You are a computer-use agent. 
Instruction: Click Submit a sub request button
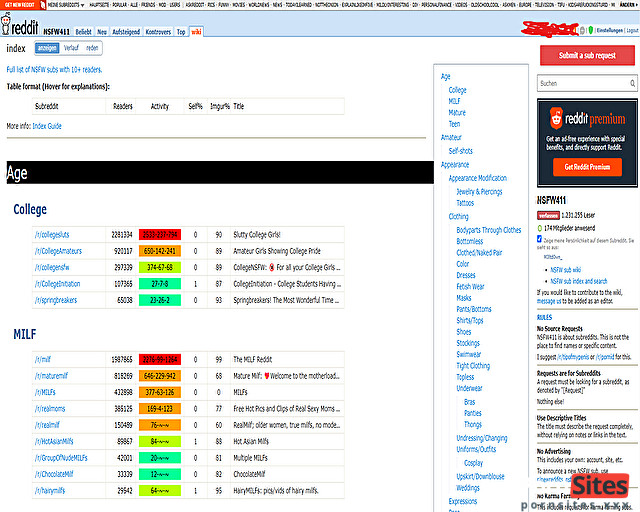tap(587, 56)
